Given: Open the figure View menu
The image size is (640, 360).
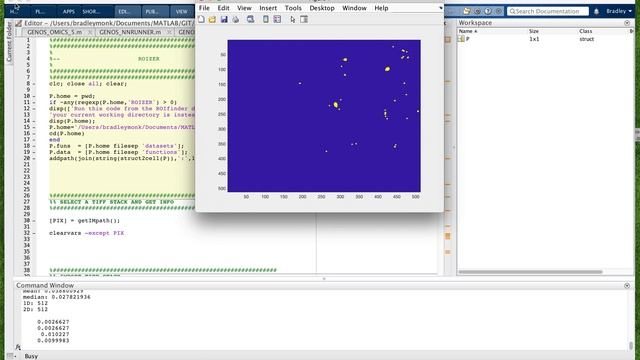Looking at the screenshot, I should [244, 8].
